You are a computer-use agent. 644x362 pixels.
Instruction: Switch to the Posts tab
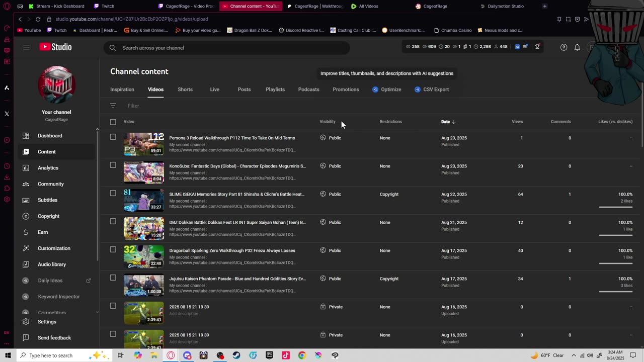click(x=244, y=89)
